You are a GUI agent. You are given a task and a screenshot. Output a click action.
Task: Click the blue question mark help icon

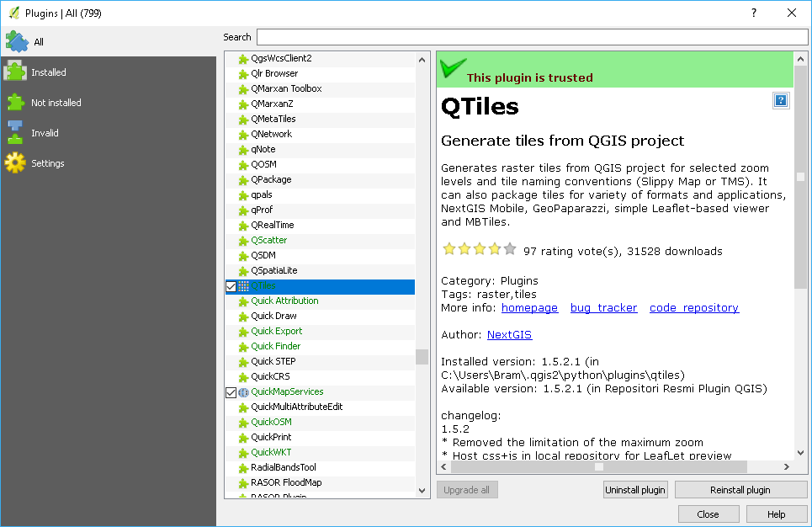pyautogui.click(x=780, y=99)
